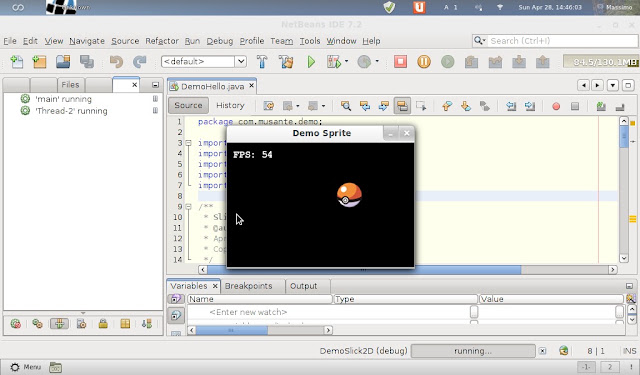Click the memory usage bar
This screenshot has width=640, height=375.
[600, 62]
